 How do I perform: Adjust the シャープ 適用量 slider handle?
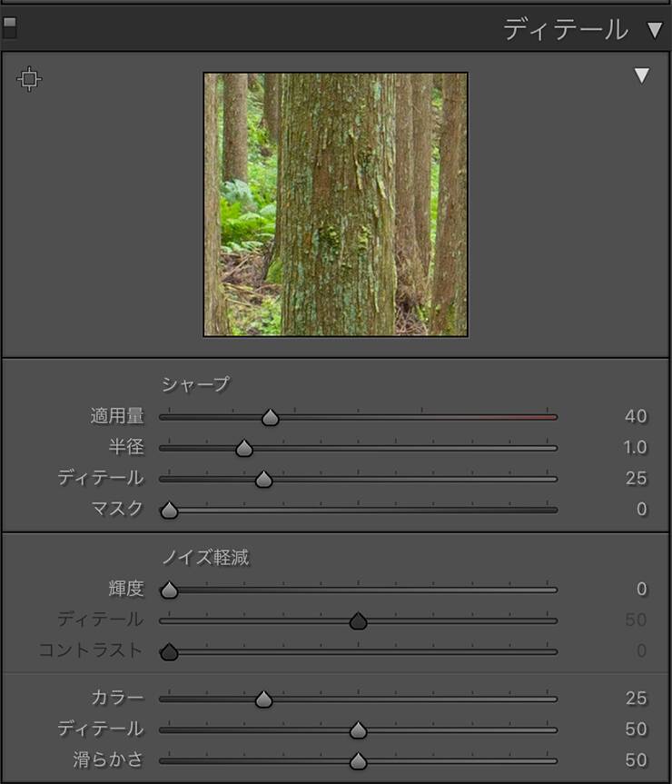click(271, 417)
